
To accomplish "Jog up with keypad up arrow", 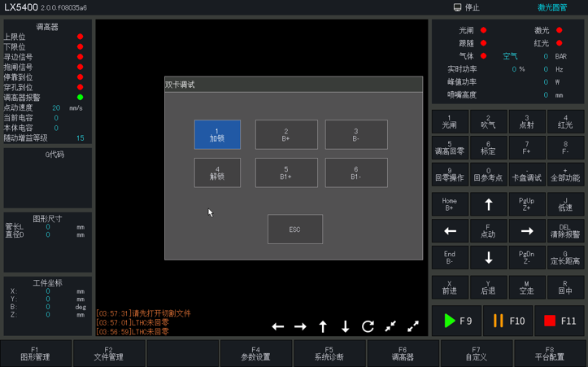I will click(x=489, y=204).
